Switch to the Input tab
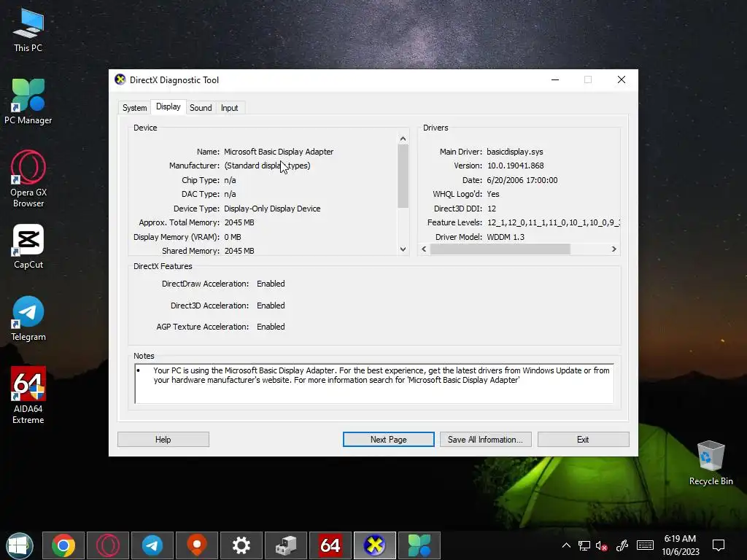The height and width of the screenshot is (560, 747). (229, 108)
